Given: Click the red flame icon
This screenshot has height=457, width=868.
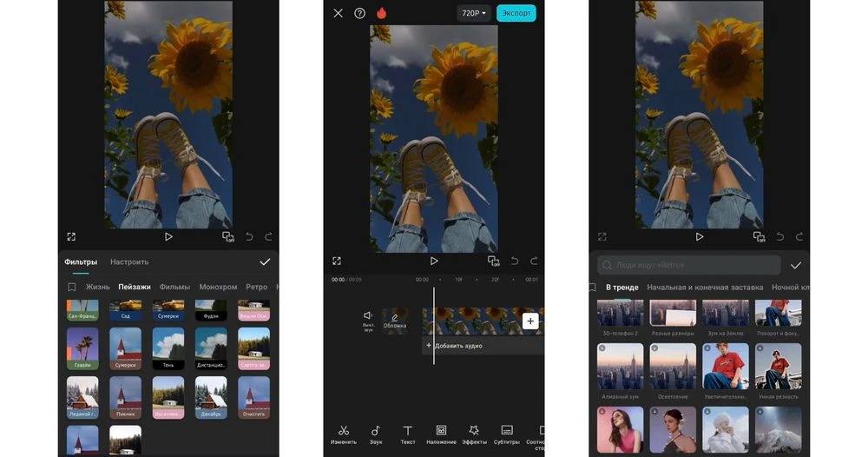Looking at the screenshot, I should pos(381,13).
